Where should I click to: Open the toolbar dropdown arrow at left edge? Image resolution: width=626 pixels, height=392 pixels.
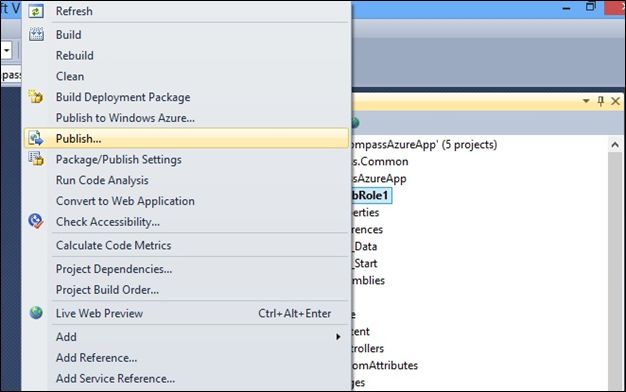point(7,51)
